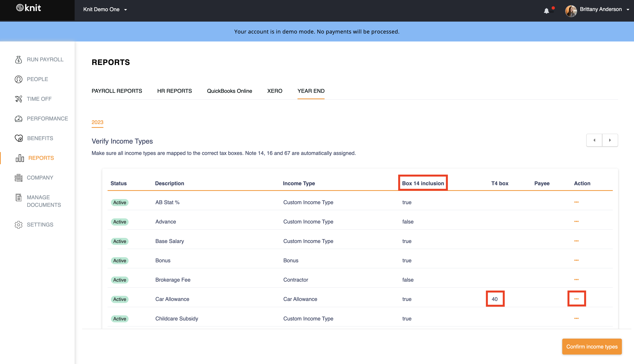The image size is (634, 364).
Task: Click Brittany Anderson's avatar photo
Action: (571, 11)
